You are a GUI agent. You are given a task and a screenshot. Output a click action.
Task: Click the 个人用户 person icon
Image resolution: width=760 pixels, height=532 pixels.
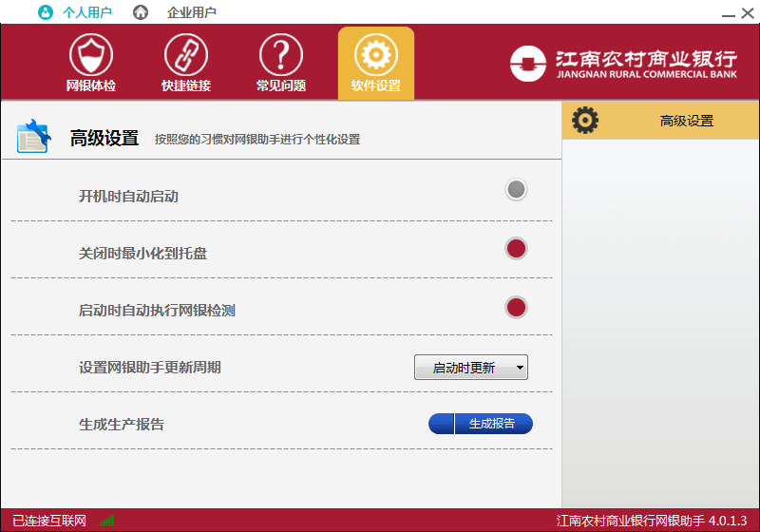point(46,12)
